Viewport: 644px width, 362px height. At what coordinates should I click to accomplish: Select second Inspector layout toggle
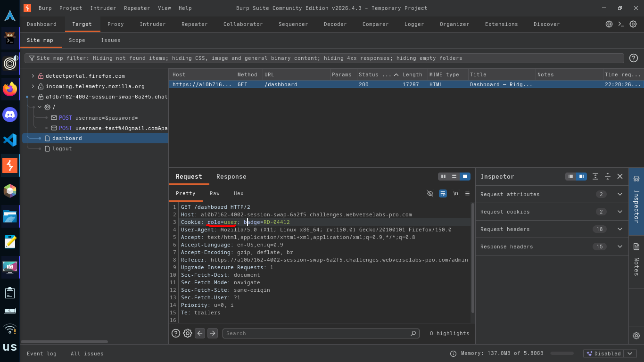[582, 176]
